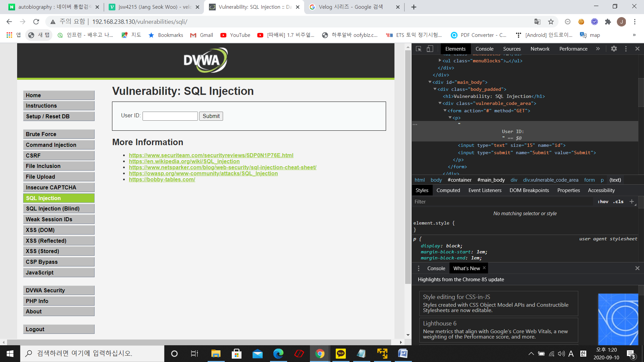
Task: Click the translate page icon
Action: 537,21
